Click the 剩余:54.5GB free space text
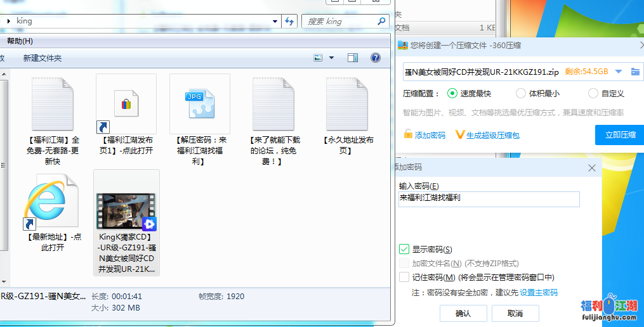Viewport: 644px width, 327px height. click(x=586, y=72)
